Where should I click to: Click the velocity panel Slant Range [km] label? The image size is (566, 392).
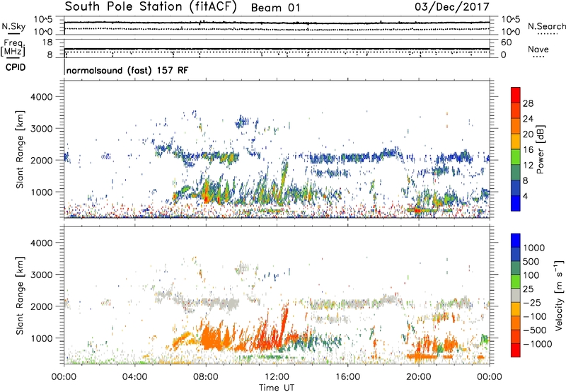[20, 296]
